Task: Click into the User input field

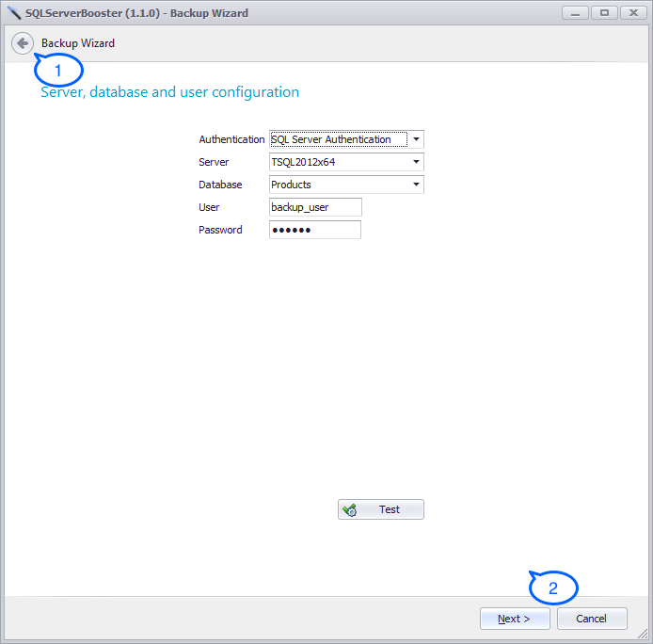Action: (314, 207)
